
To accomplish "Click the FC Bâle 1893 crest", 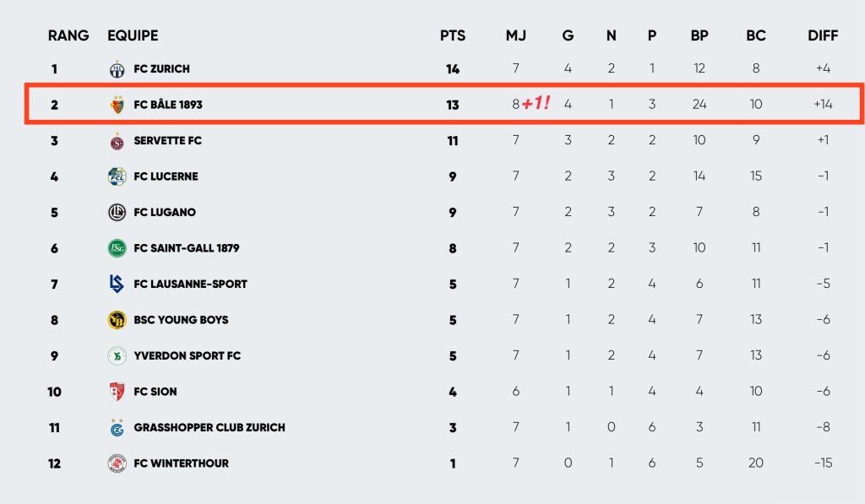I will [117, 105].
